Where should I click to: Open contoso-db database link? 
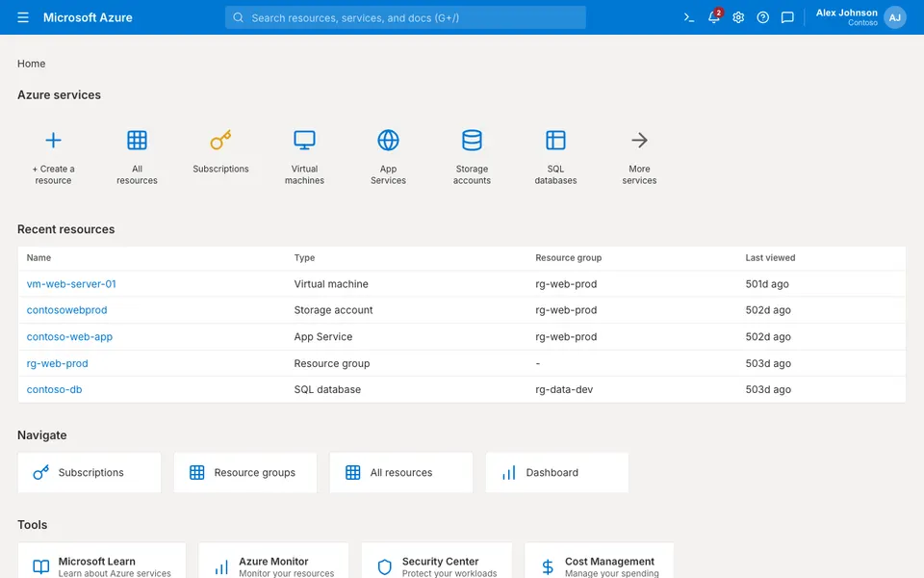(54, 389)
